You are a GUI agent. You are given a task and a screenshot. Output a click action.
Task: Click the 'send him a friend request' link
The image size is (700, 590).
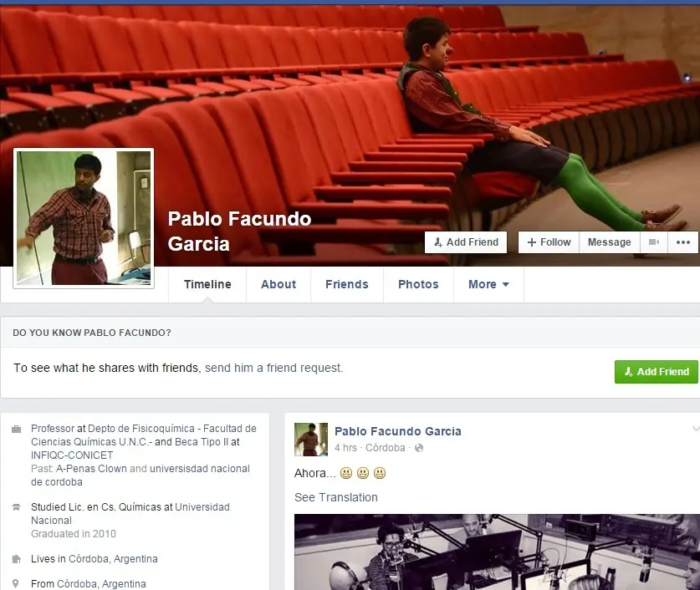(x=273, y=368)
